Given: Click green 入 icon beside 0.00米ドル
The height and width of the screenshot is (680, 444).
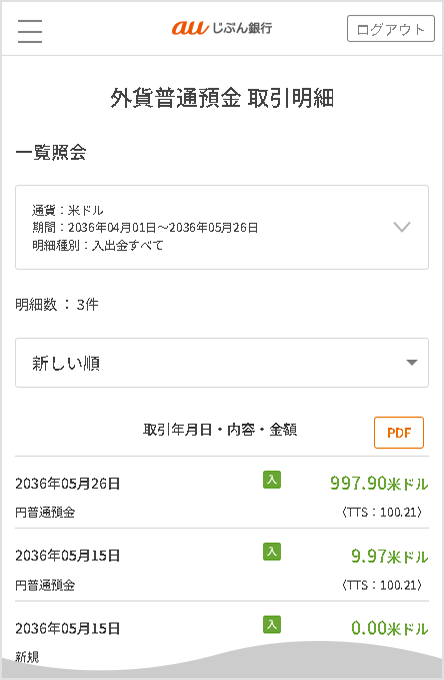Looking at the screenshot, I should point(272,624).
